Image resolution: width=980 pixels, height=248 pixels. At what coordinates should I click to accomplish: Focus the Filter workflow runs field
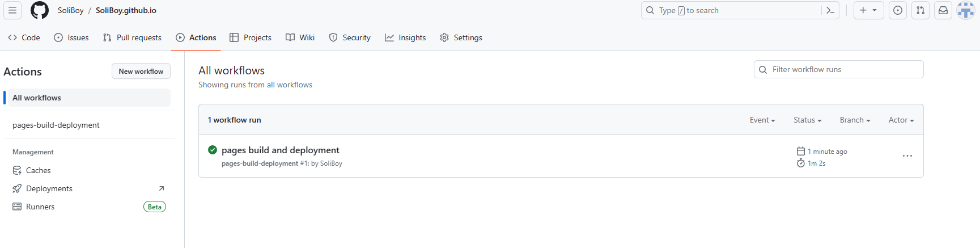click(839, 69)
